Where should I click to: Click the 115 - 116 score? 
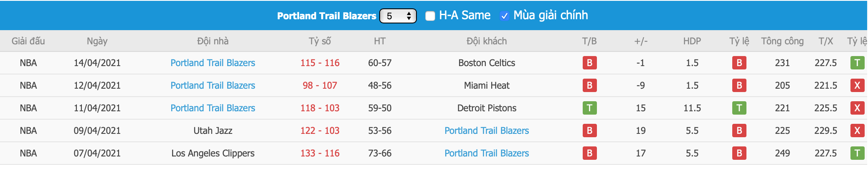[x=320, y=63]
